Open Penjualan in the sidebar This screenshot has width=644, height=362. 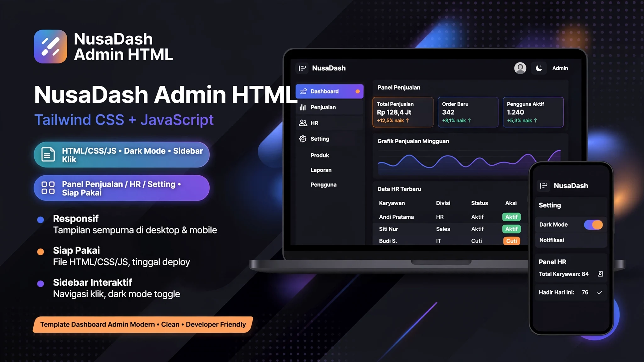tap(330, 107)
